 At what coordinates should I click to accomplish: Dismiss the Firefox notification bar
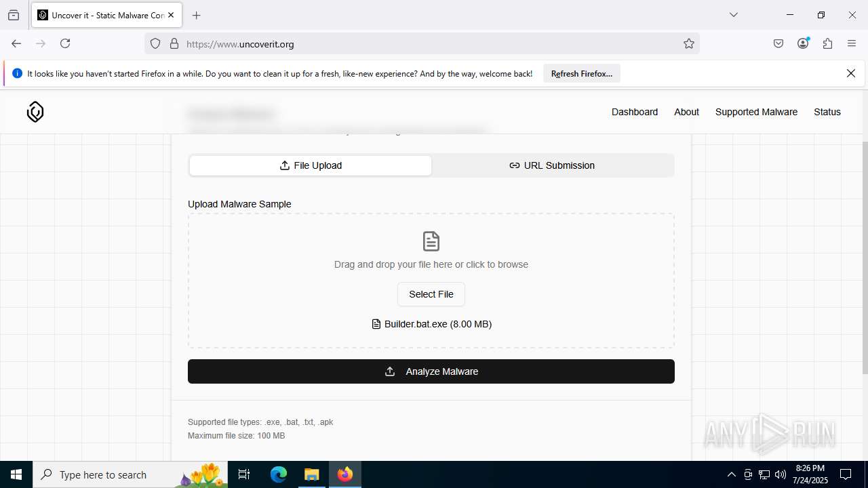851,73
